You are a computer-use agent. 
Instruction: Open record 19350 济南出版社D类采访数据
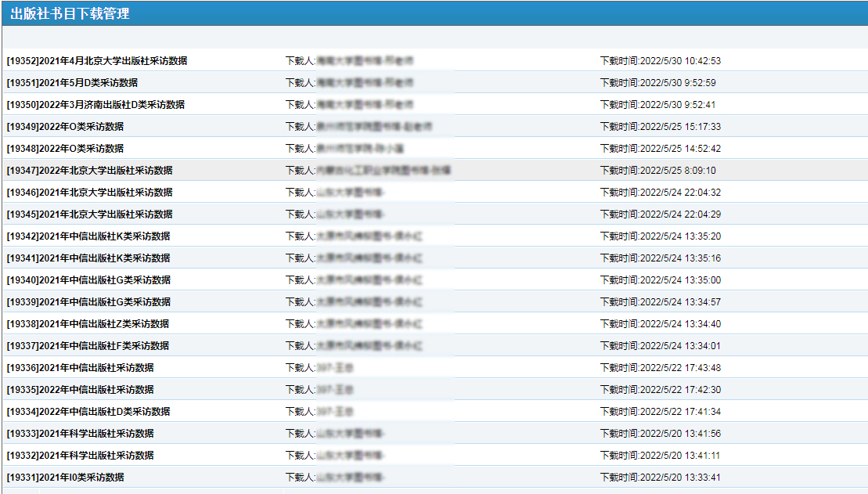95,105
